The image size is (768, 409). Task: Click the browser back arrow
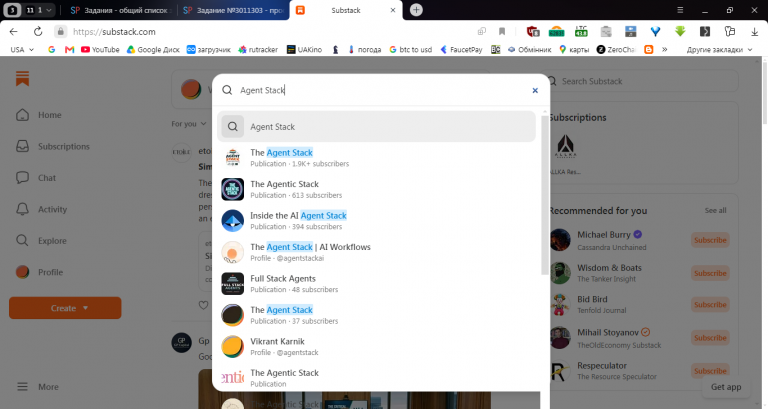[14, 31]
